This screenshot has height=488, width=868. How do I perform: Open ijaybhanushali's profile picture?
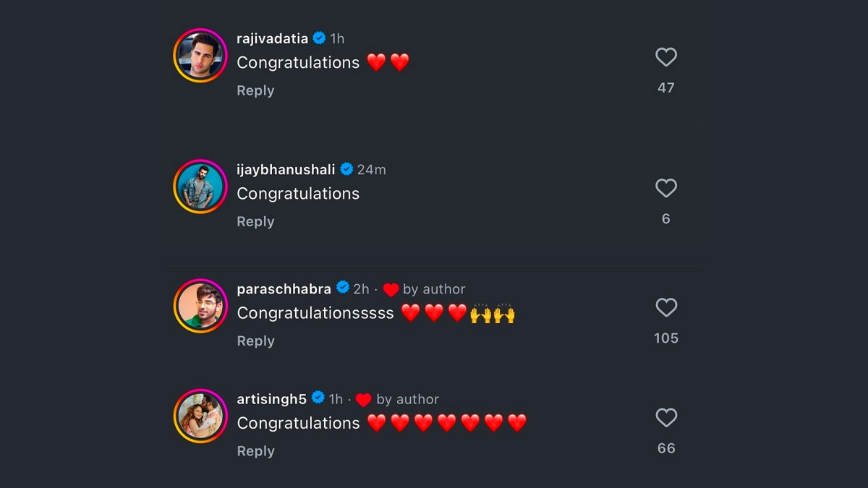pyautogui.click(x=200, y=187)
